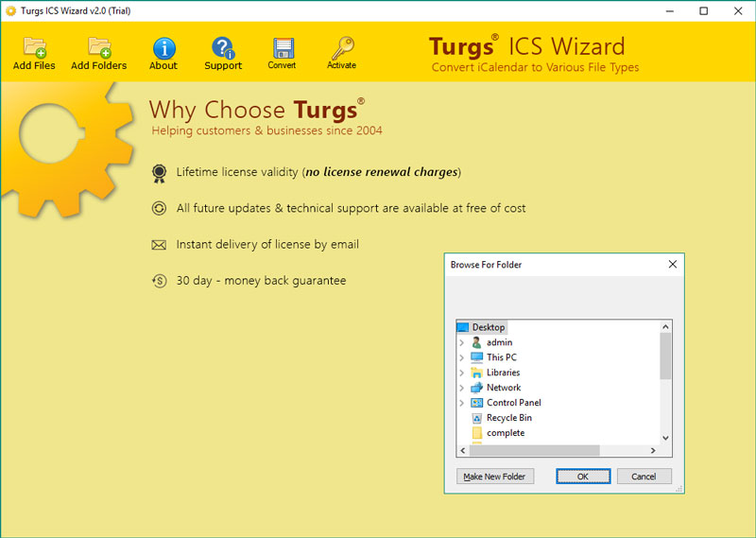This screenshot has height=538, width=756.
Task: Minimize the Turgs ICS Wizard window
Action: coord(670,10)
